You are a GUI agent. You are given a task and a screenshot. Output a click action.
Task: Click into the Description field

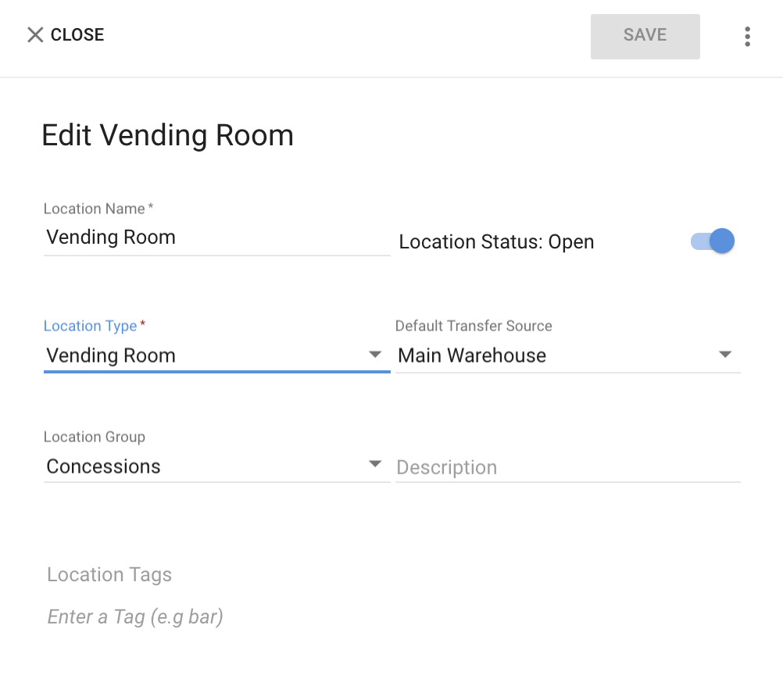click(568, 467)
